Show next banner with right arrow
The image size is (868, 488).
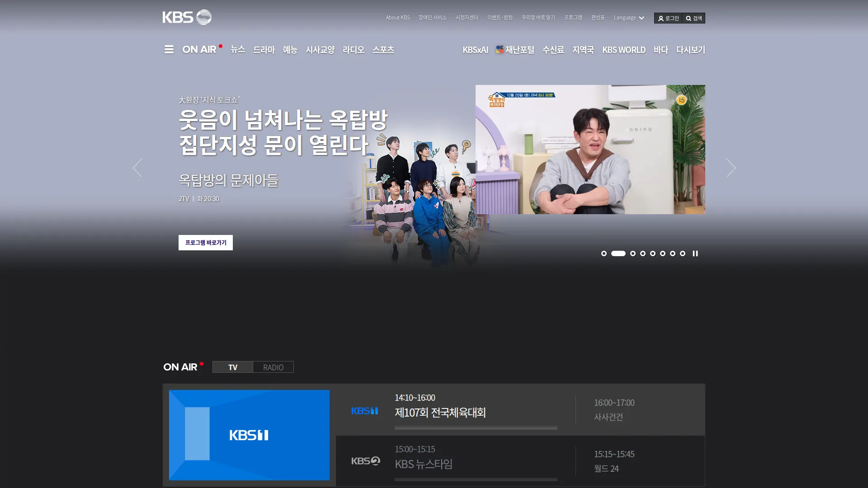point(731,168)
